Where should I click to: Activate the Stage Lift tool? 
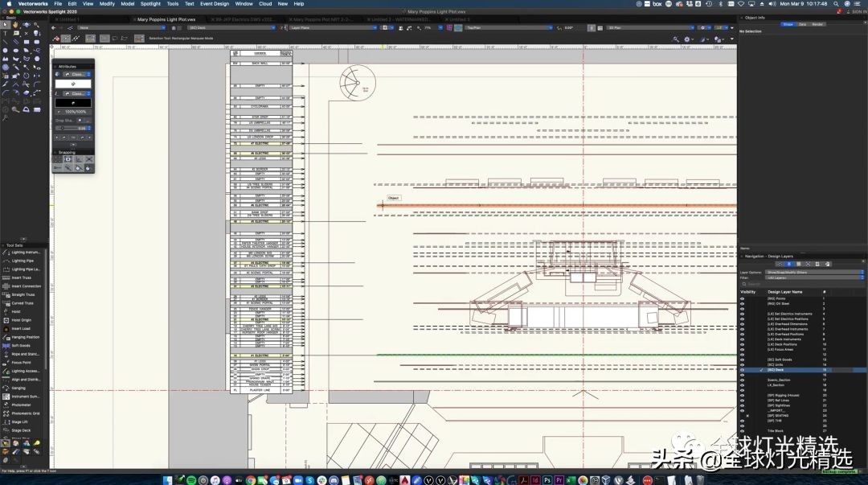(x=20, y=421)
